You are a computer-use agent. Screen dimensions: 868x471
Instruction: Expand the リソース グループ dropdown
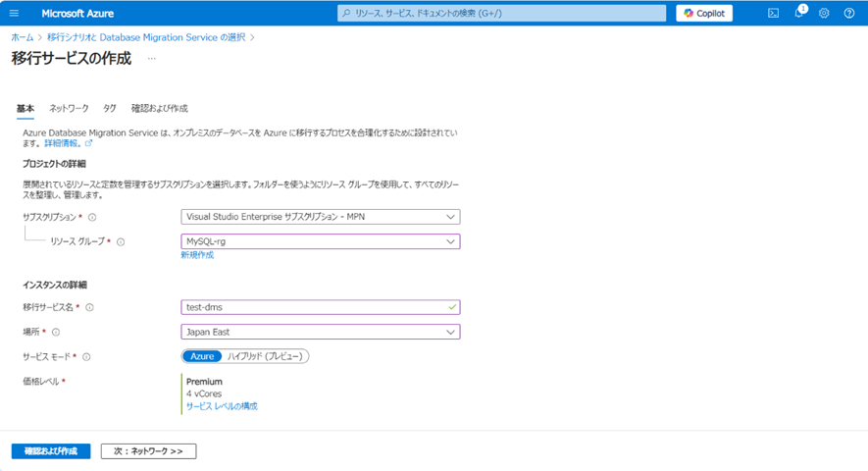pos(320,241)
